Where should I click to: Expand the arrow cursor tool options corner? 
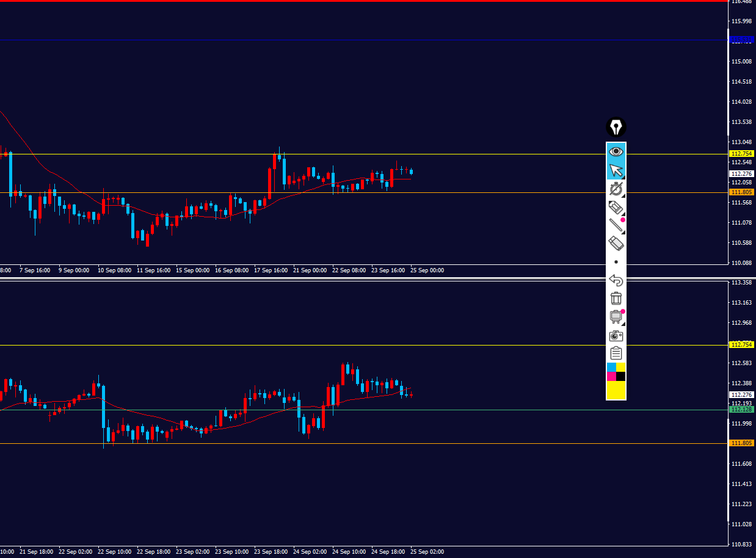point(623,176)
